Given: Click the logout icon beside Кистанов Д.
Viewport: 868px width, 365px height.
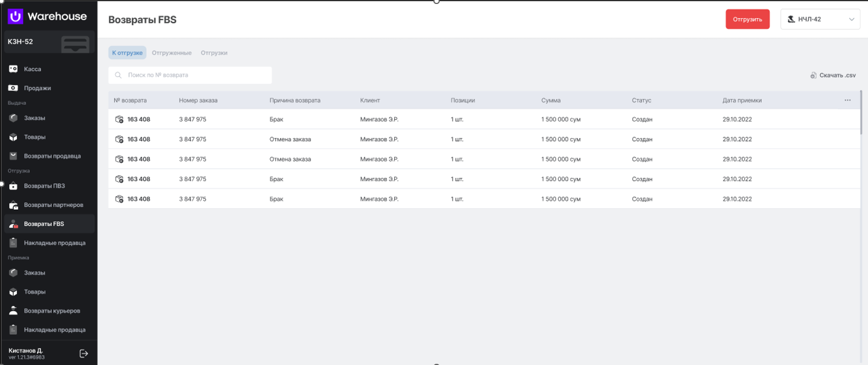Looking at the screenshot, I should 84,354.
